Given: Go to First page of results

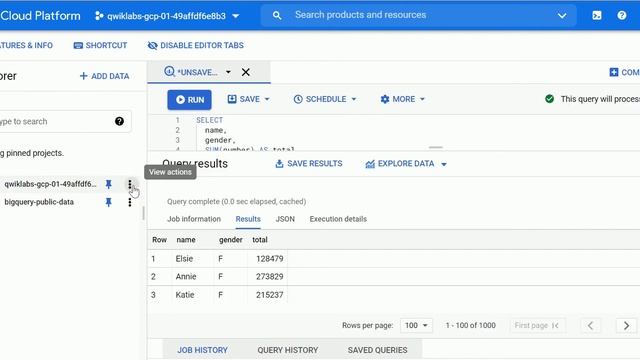Looking at the screenshot, I should pos(537,325).
